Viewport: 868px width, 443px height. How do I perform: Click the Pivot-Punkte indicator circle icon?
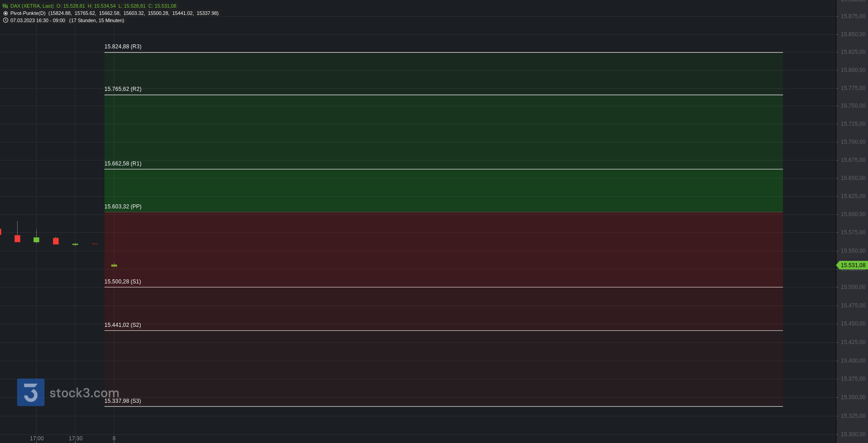[5, 13]
